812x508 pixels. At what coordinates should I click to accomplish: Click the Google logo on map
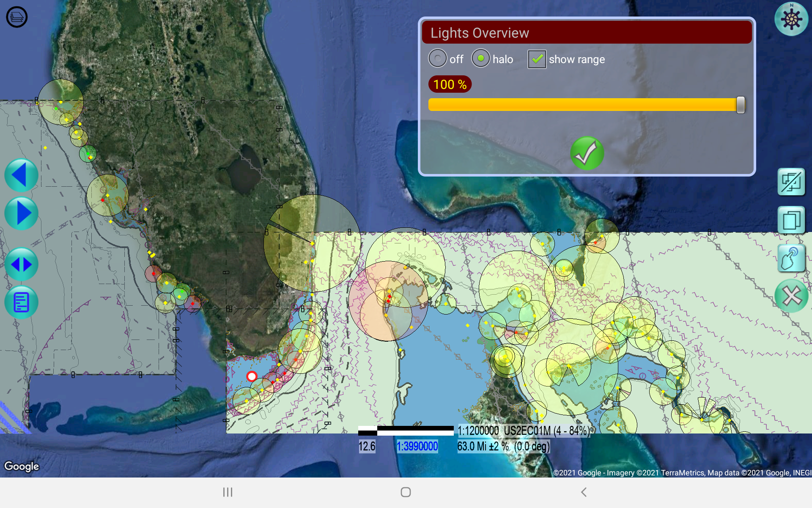click(x=22, y=466)
